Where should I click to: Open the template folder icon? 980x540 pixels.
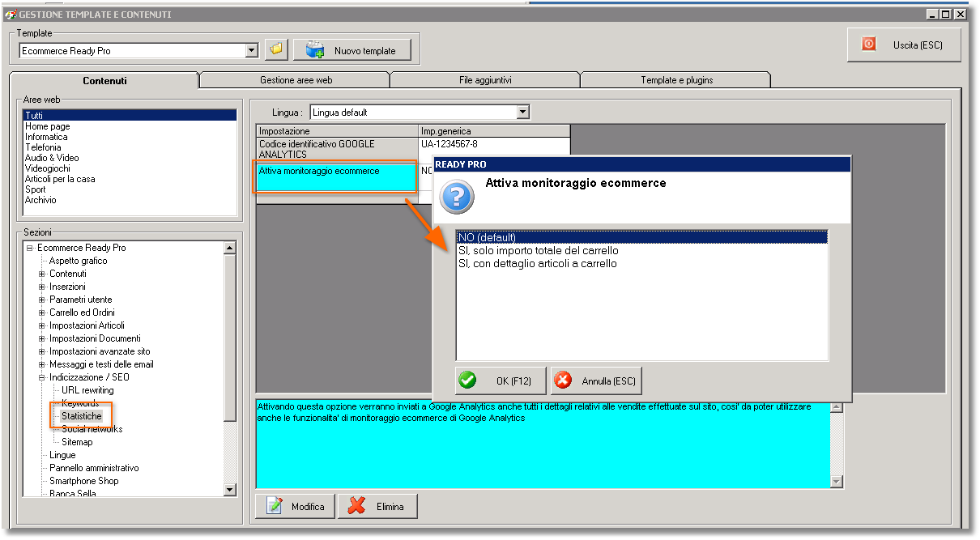tap(277, 50)
